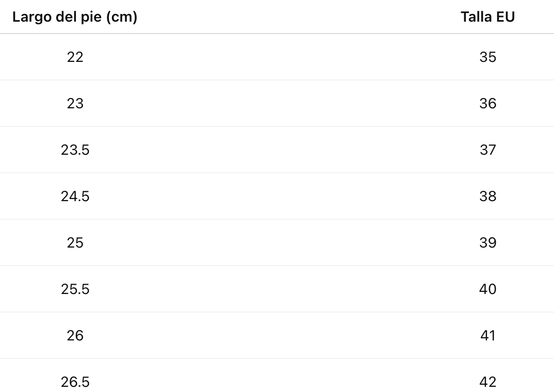Select the 23.5 cm foot length cell
This screenshot has width=554, height=392.
point(75,150)
